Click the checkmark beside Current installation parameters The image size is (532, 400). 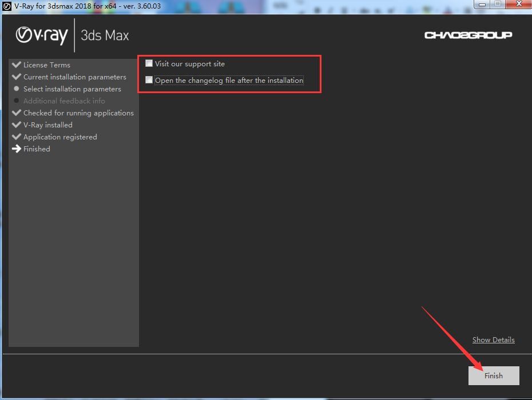(x=16, y=77)
